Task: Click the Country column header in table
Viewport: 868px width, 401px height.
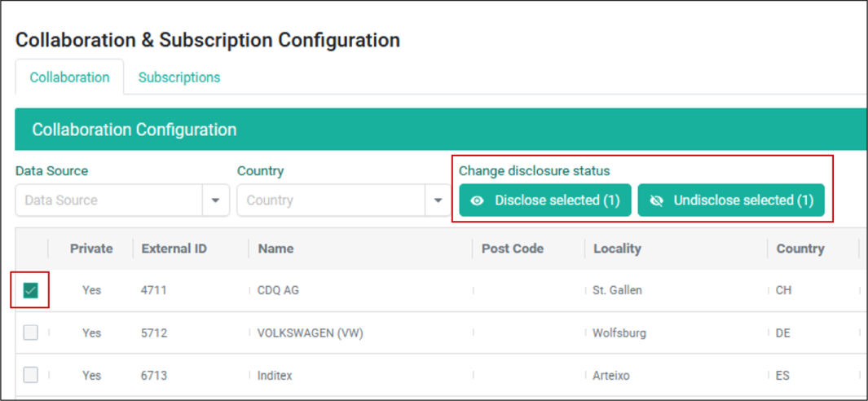Action: click(x=800, y=249)
